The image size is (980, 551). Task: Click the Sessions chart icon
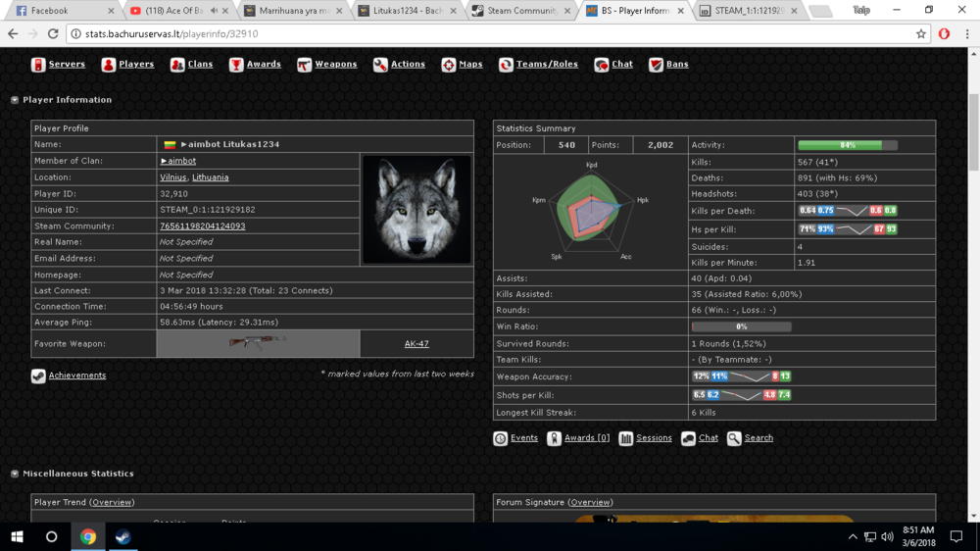[625, 438]
